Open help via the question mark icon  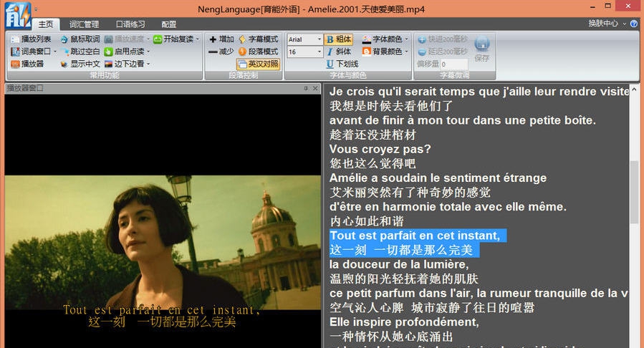tap(634, 24)
